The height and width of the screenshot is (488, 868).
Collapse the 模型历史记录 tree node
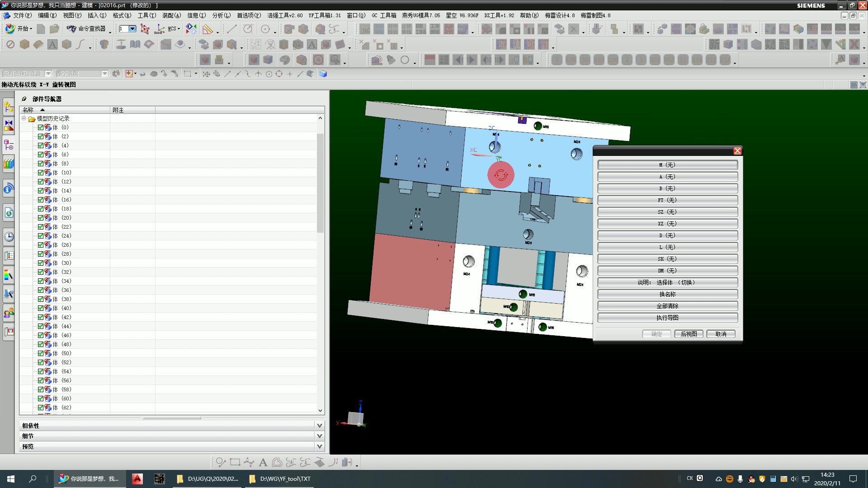(24, 118)
